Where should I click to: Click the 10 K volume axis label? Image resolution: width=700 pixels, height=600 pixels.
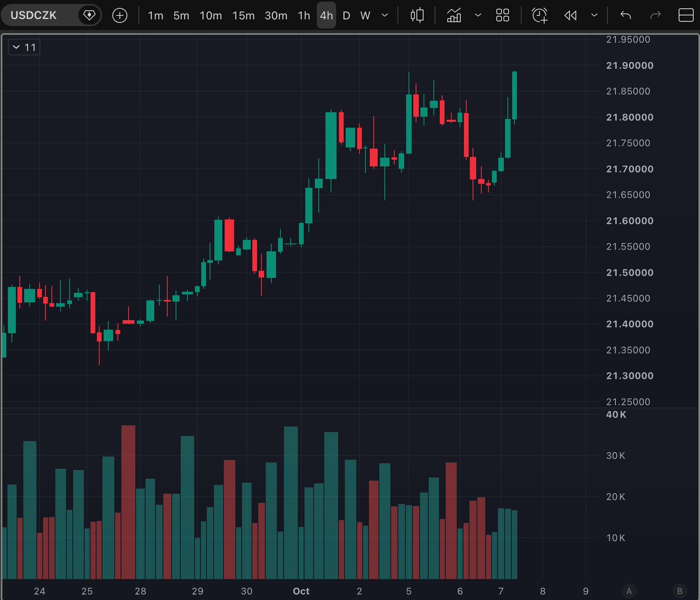click(615, 538)
